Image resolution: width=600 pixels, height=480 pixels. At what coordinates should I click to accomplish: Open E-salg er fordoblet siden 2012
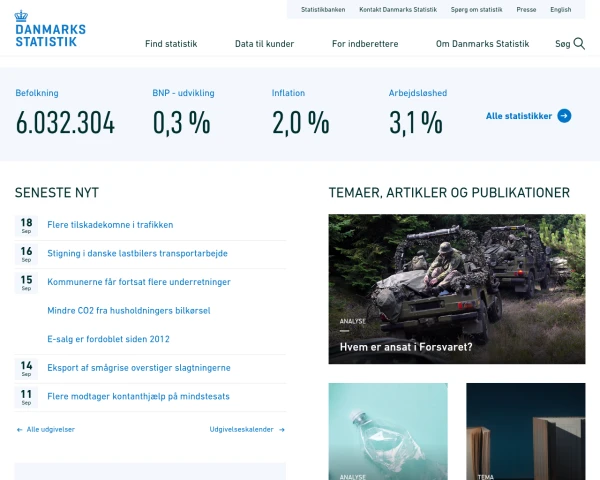click(108, 339)
